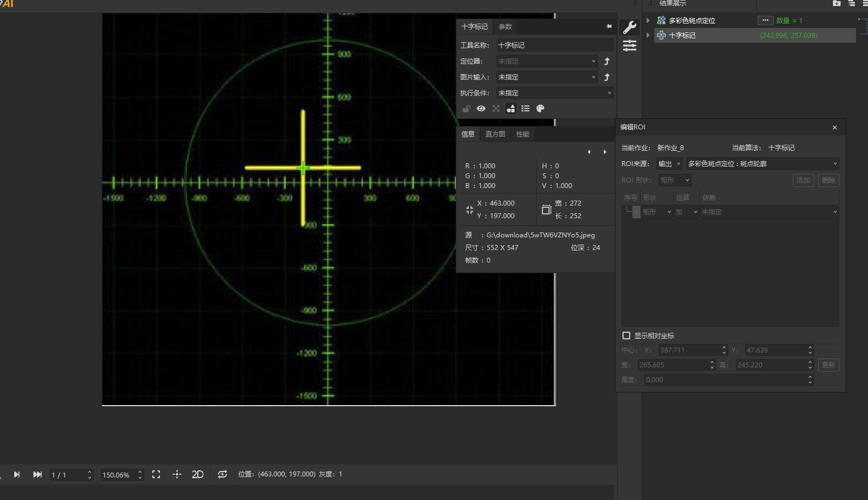Click the fit-to-screen icon in bottom bar
The image size is (868, 500).
coord(156,474)
